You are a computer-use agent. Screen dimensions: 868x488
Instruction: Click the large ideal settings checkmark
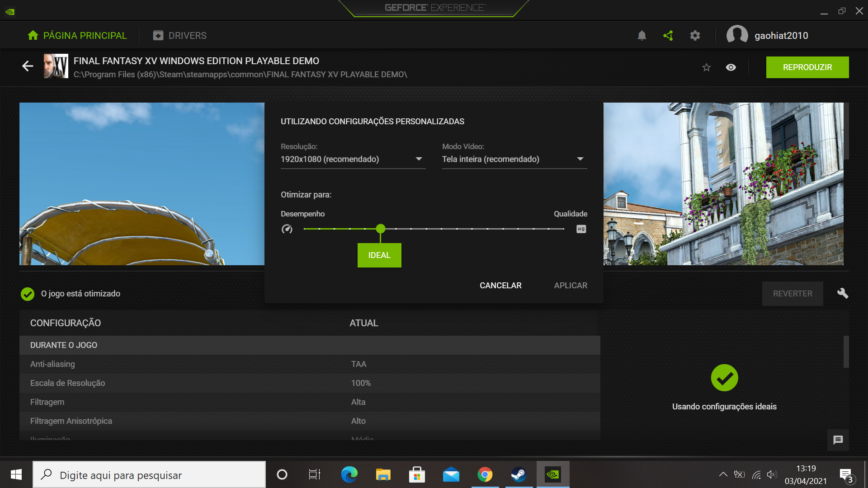pyautogui.click(x=724, y=378)
